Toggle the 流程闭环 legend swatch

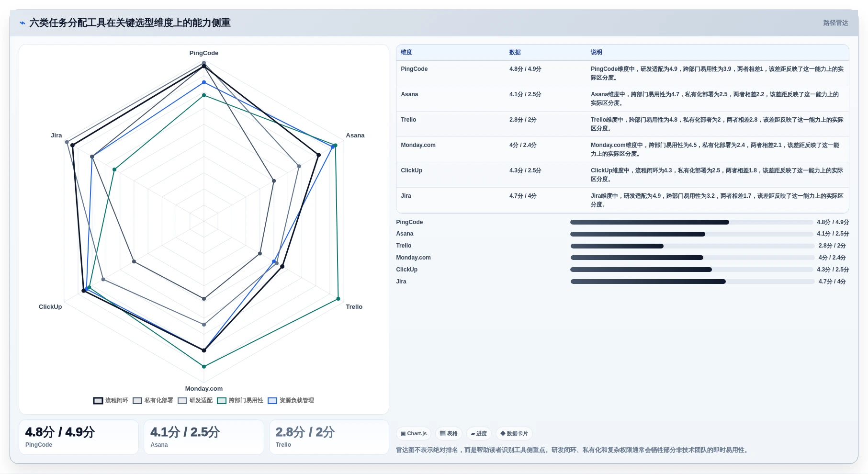click(x=98, y=401)
